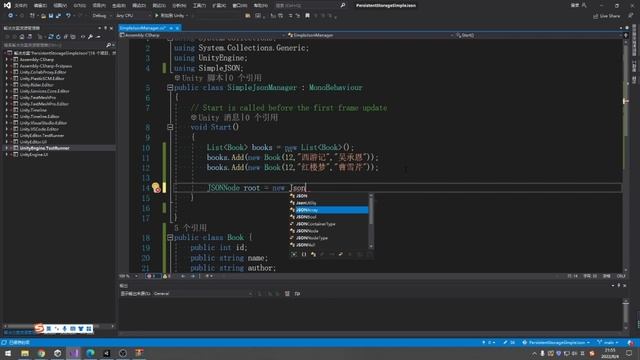The image size is (640, 360).
Task: Click the Solution Explorer properties wrench icon
Action: [x=90, y=37]
